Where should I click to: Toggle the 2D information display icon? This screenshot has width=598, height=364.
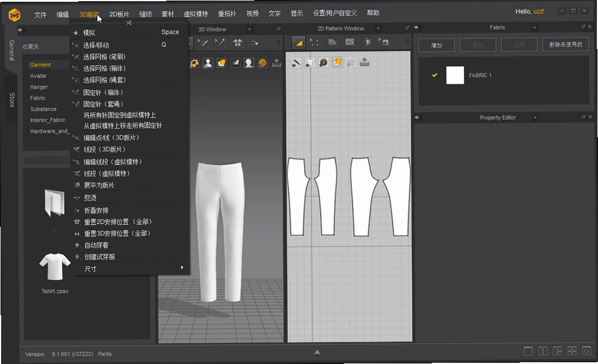323,63
